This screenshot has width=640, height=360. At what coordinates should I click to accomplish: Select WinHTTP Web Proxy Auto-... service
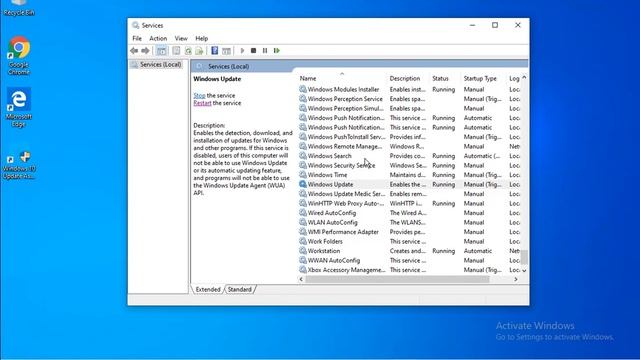click(409, 203)
